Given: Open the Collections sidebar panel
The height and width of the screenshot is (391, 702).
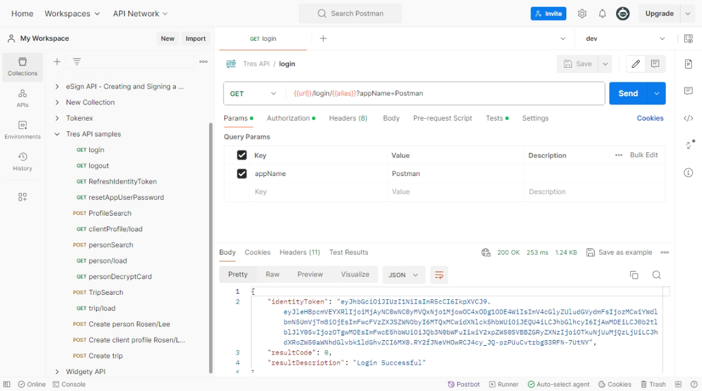Looking at the screenshot, I should [x=22, y=67].
